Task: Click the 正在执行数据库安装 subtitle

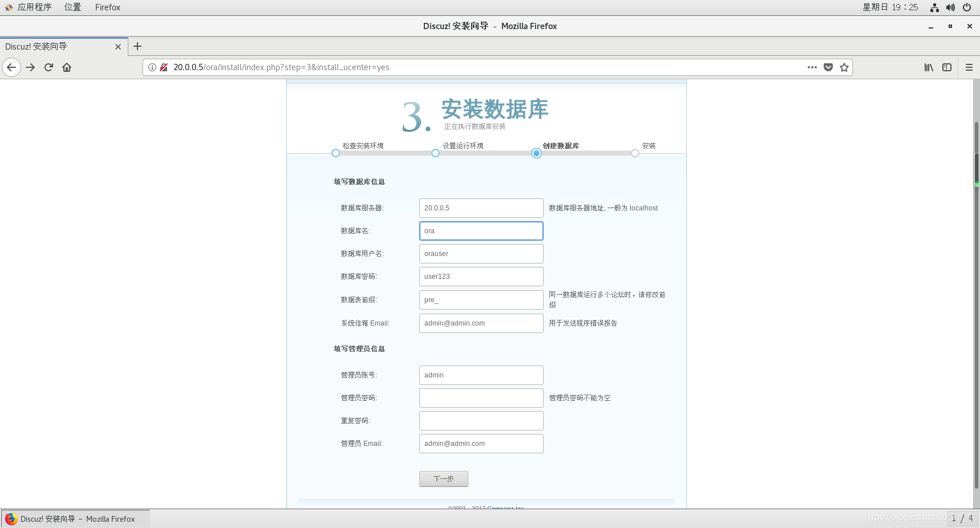Action: (475, 127)
